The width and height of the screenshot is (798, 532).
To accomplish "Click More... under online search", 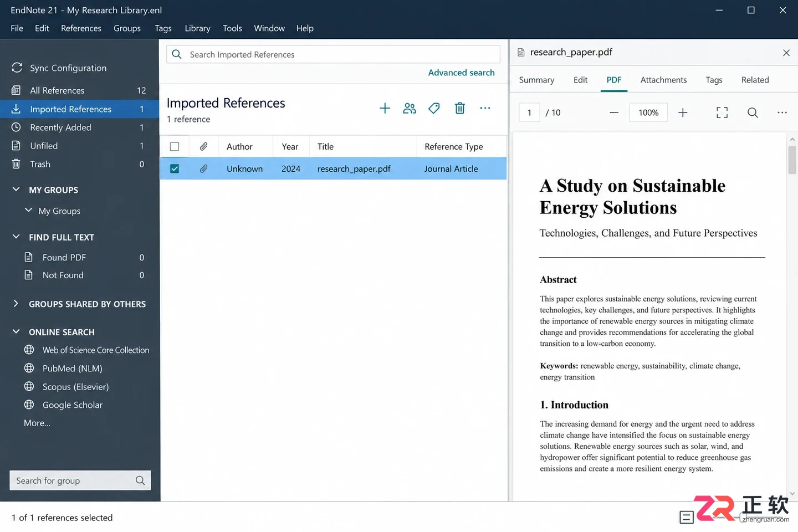I will click(37, 423).
